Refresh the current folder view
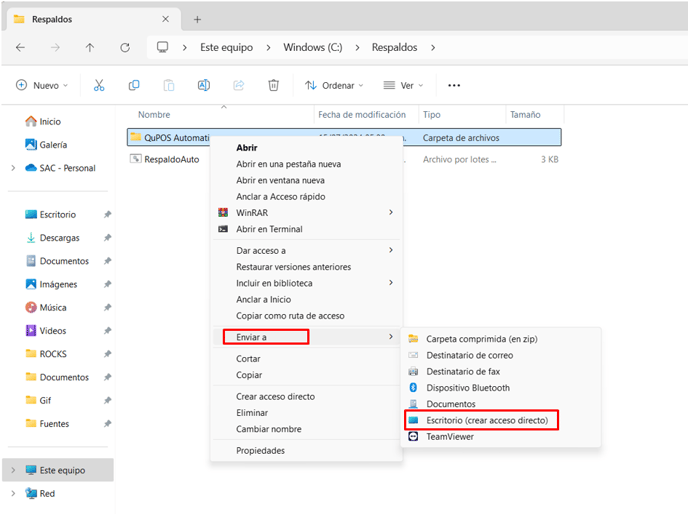Screen dimensions: 688x525 click(125, 47)
